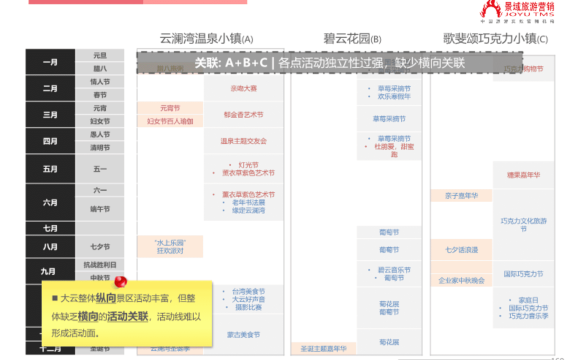Select the 二月 month cell
Viewport: 570px width, 360px height.
click(x=50, y=88)
